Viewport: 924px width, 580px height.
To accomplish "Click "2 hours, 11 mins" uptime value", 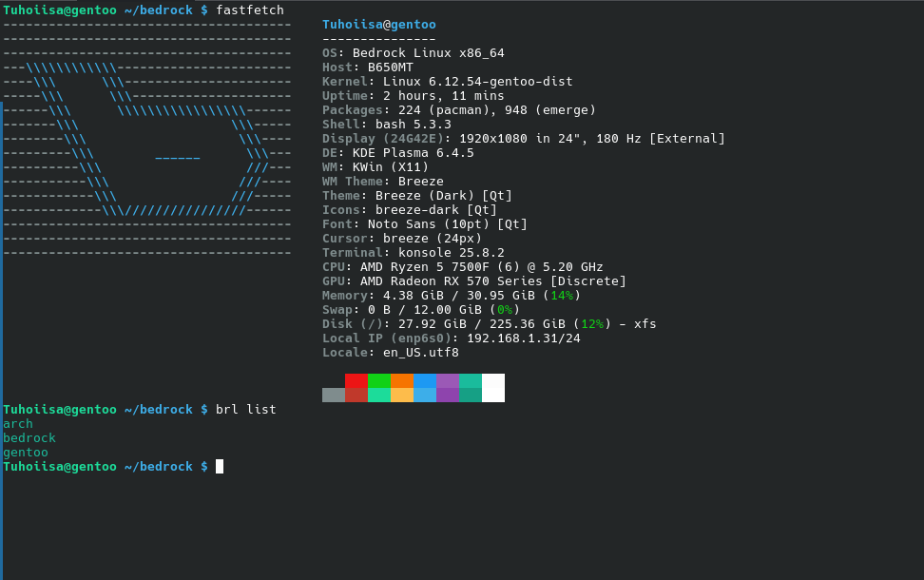I will tap(444, 95).
